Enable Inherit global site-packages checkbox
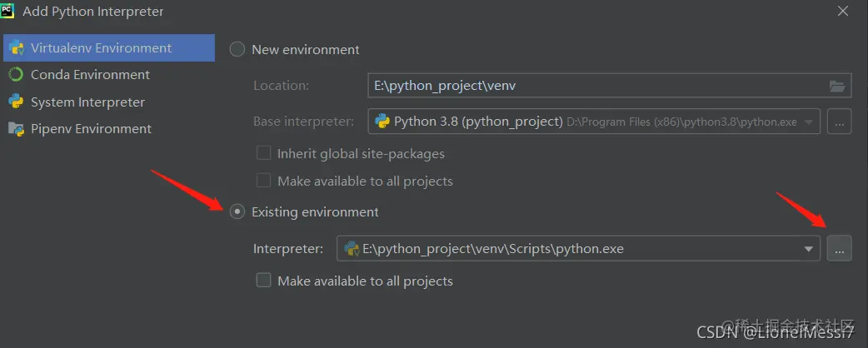 tap(264, 154)
